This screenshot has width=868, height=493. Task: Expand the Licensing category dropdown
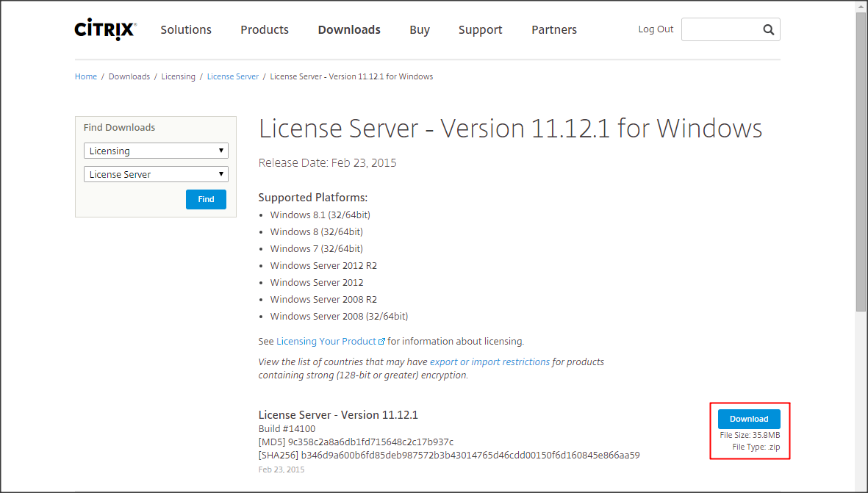tap(156, 151)
